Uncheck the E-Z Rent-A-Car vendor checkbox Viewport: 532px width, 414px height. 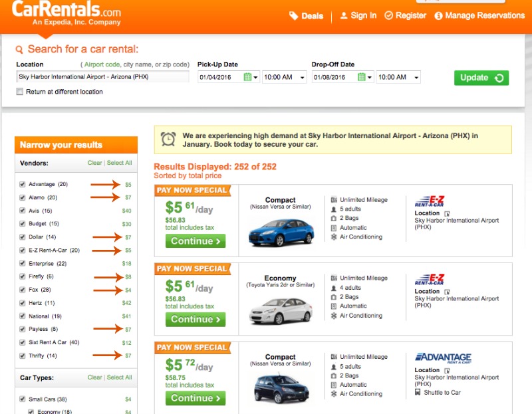(23, 251)
